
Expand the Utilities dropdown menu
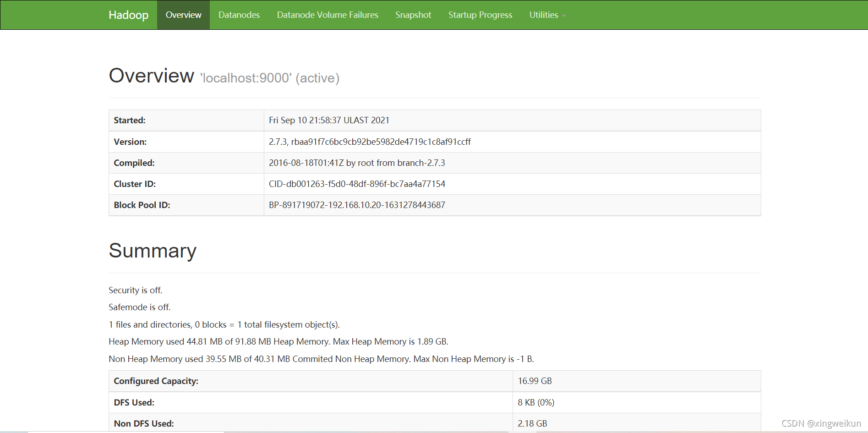(547, 15)
